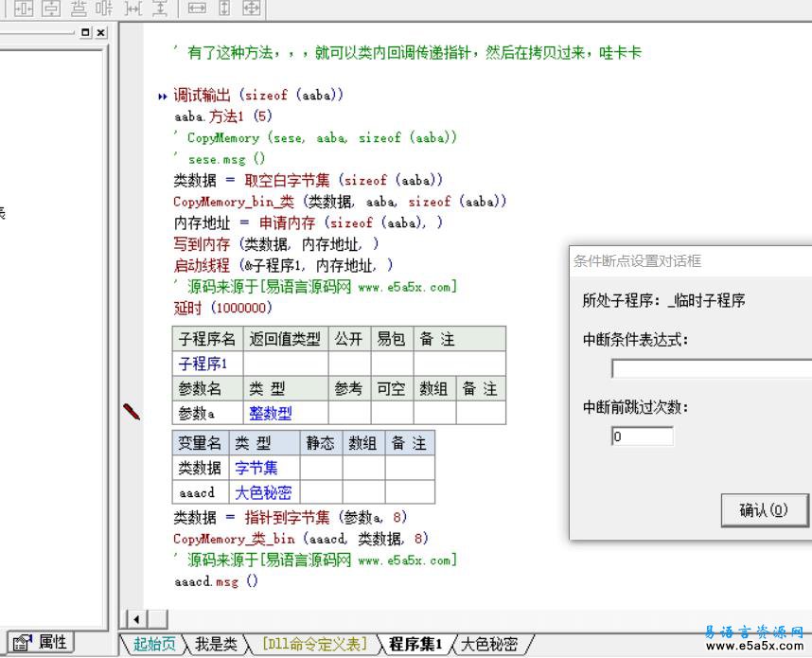This screenshot has width=812, height=658.
Task: Click the 大色秘密 type cell for aaacd
Action: (x=265, y=491)
